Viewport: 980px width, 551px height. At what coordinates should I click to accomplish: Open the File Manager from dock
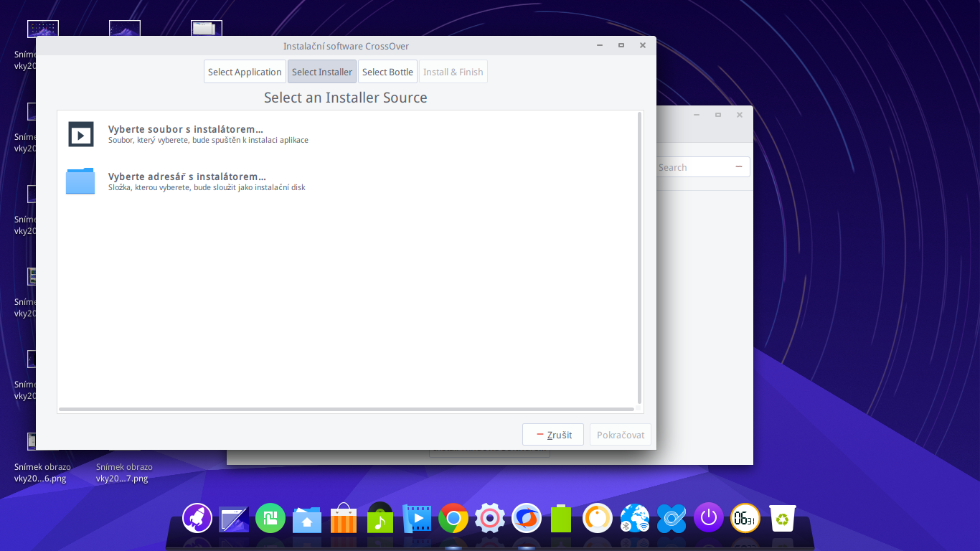pos(307,519)
